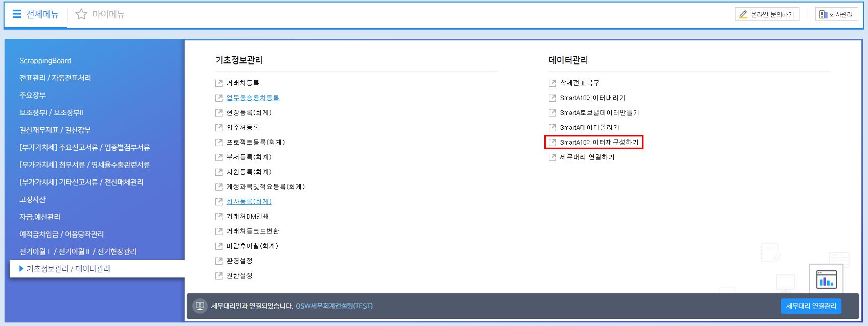This screenshot has height=326, width=868.
Task: Open the 업무용승용차등록 link
Action: pyautogui.click(x=253, y=98)
